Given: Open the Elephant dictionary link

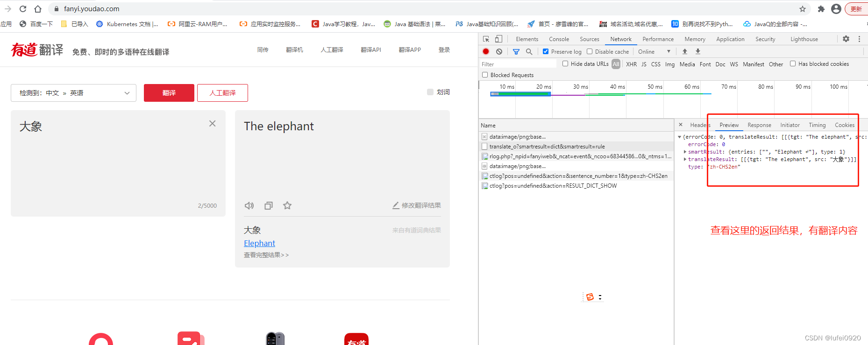Looking at the screenshot, I should [259, 243].
